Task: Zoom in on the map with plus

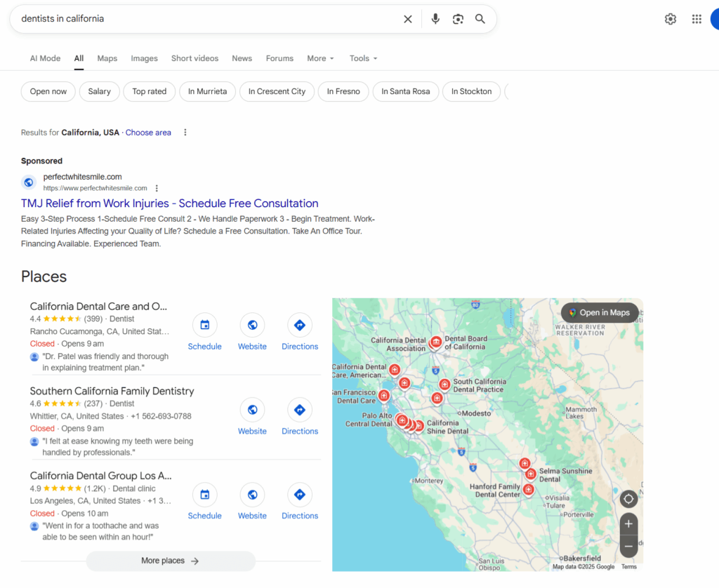Action: coord(628,524)
